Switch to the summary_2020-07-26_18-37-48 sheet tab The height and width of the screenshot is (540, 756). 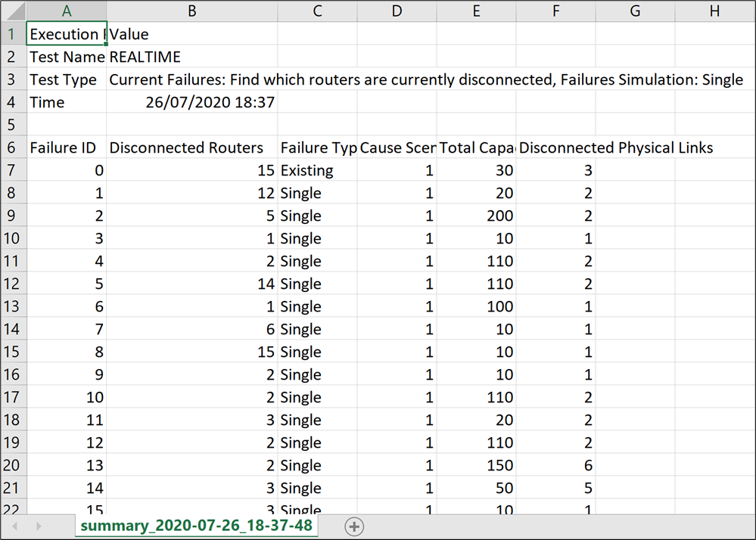coord(196,526)
